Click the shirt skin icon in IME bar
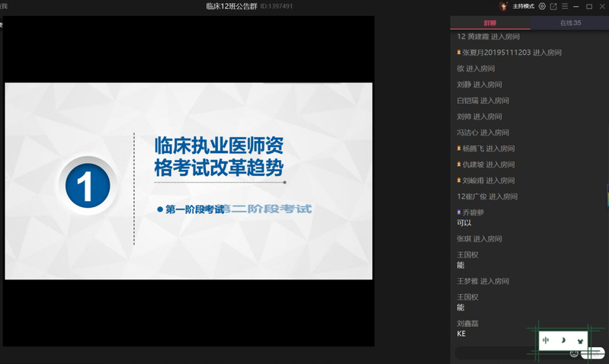Screen dimensions: 609x364 (581, 340)
